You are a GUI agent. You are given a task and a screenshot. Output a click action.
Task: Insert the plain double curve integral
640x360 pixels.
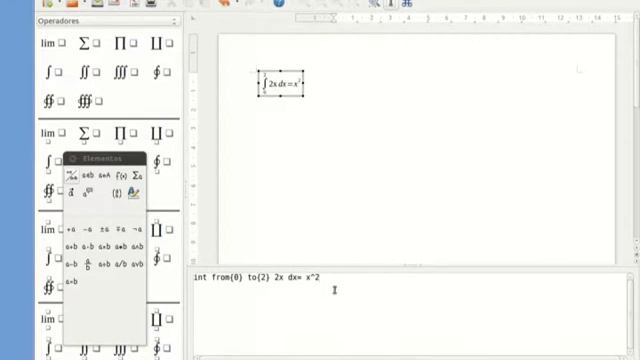pyautogui.click(x=54, y=101)
